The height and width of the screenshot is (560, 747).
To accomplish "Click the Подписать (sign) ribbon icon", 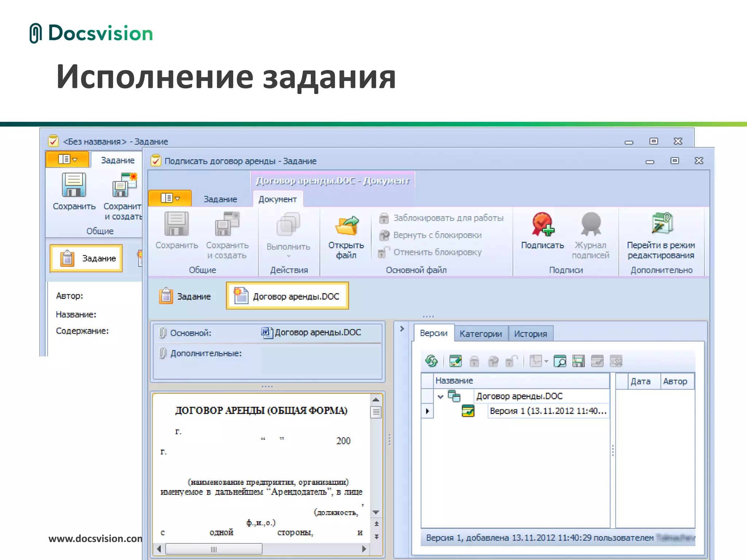I will (x=542, y=224).
